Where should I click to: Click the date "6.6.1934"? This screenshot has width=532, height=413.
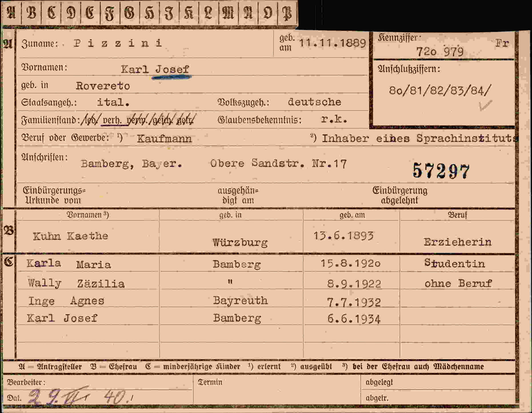click(354, 319)
